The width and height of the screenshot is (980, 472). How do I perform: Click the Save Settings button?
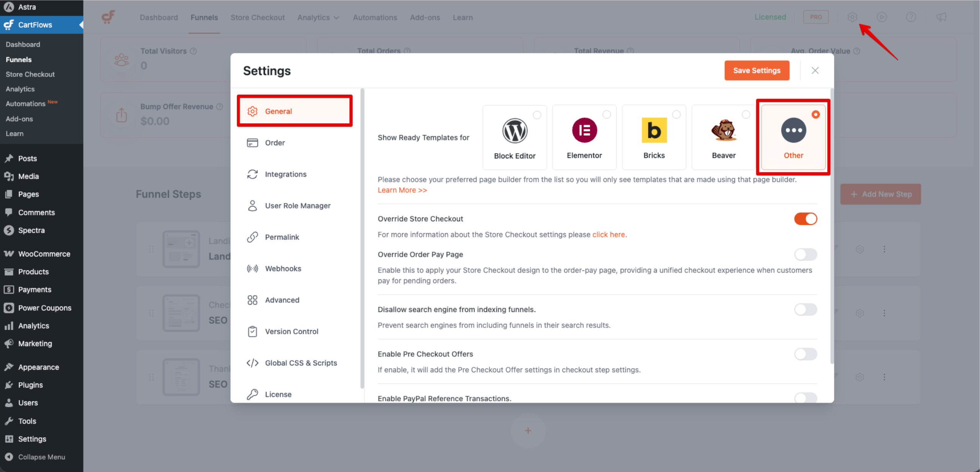point(756,70)
